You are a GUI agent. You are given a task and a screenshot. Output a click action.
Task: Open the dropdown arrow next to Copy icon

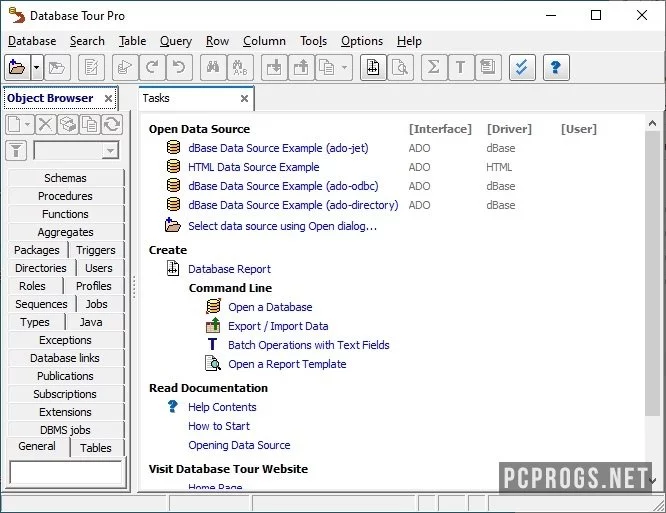click(345, 67)
